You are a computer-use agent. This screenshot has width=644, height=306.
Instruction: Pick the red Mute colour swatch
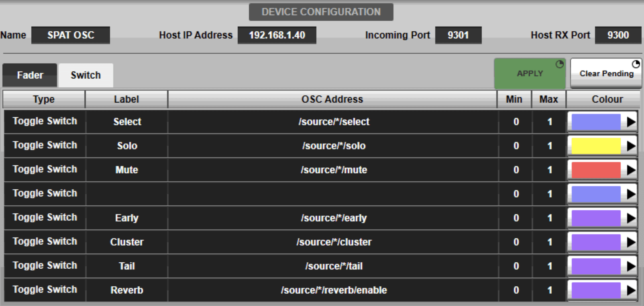pos(596,170)
